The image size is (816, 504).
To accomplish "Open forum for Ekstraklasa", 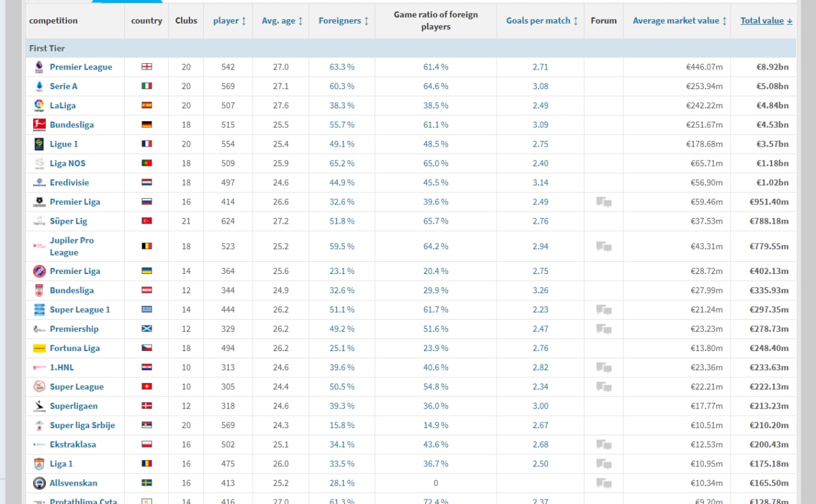I will point(604,444).
